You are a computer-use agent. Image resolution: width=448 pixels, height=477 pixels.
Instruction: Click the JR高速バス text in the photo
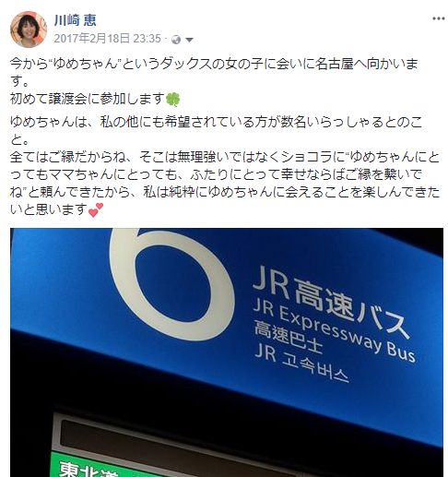330,302
